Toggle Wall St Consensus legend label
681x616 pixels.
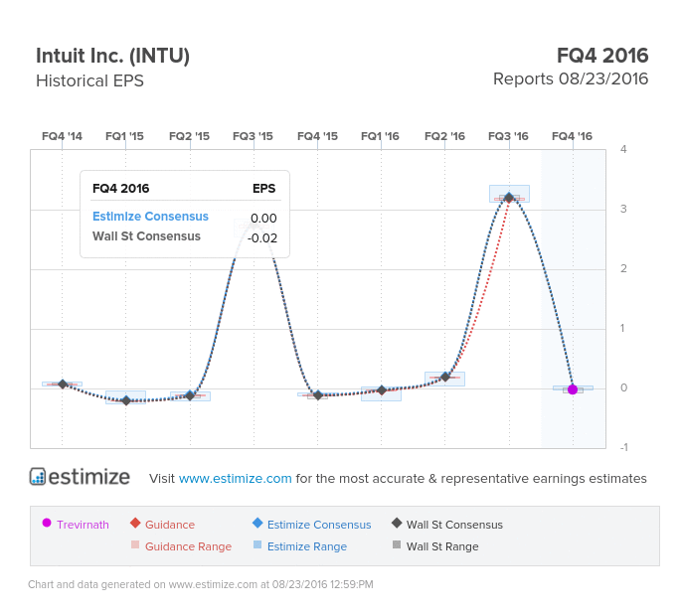click(x=454, y=525)
